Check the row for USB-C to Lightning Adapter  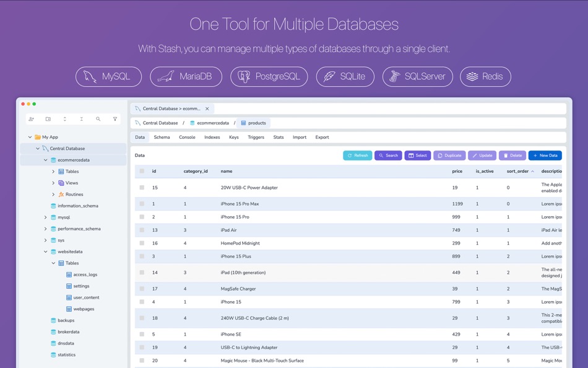point(142,348)
